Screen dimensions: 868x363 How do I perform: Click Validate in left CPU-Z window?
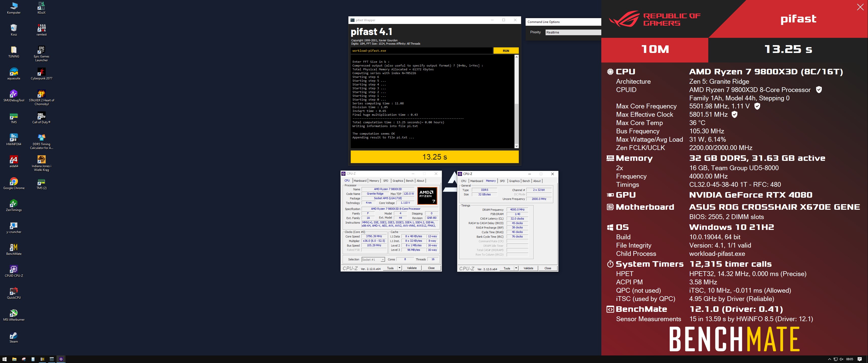tap(412, 268)
